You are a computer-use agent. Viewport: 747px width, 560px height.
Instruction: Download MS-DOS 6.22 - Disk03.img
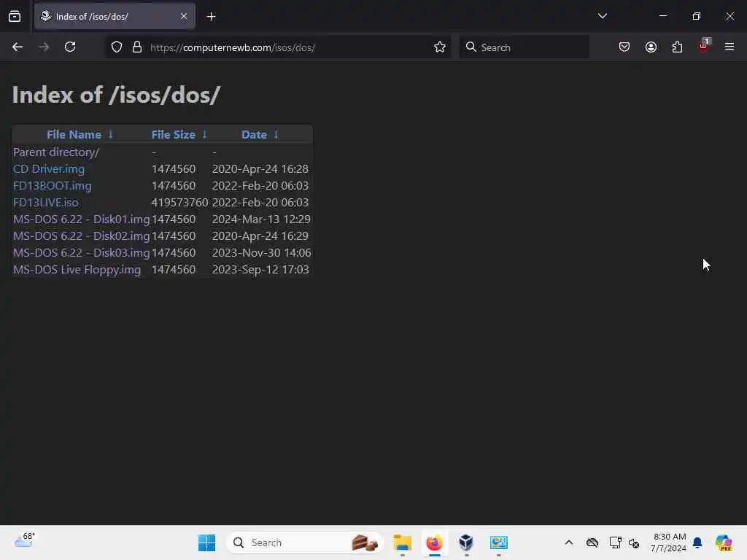tap(82, 252)
